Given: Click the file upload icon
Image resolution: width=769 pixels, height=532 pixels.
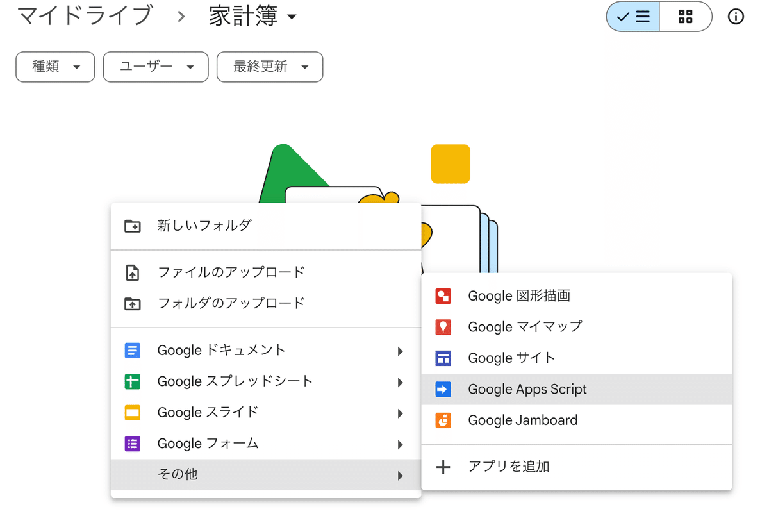Looking at the screenshot, I should pos(132,272).
